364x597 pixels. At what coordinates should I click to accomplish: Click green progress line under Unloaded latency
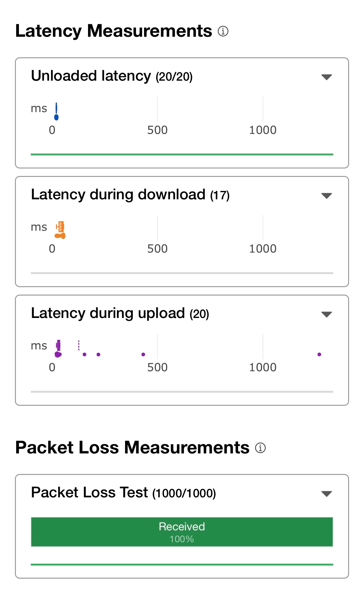point(182,154)
